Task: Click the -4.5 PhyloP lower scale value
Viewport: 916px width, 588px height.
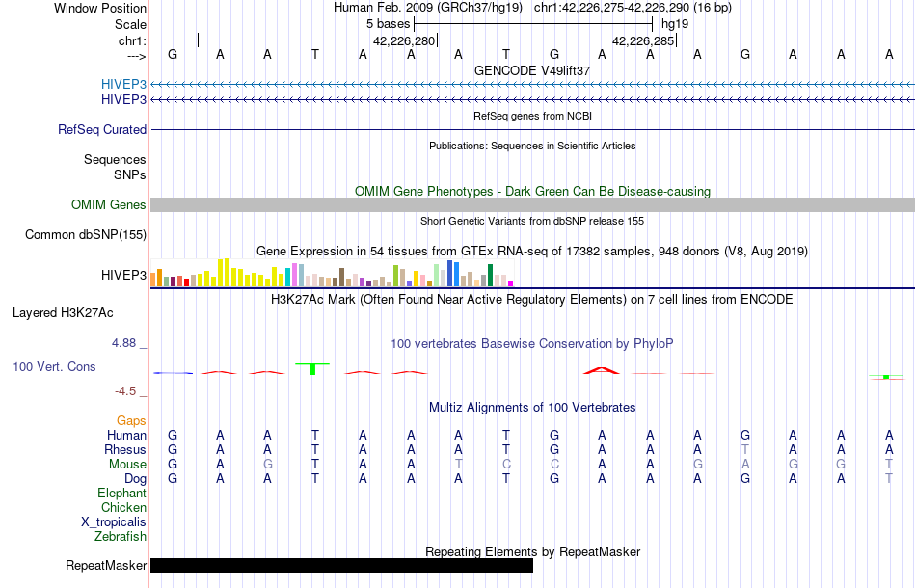Action: [125, 391]
